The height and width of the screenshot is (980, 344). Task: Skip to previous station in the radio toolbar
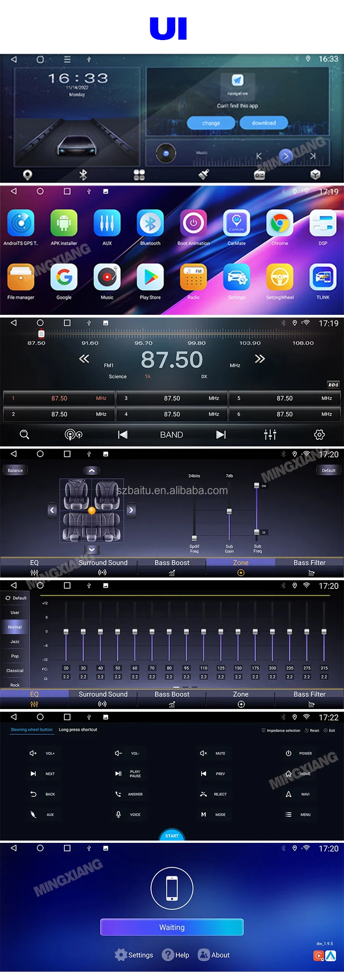(123, 435)
